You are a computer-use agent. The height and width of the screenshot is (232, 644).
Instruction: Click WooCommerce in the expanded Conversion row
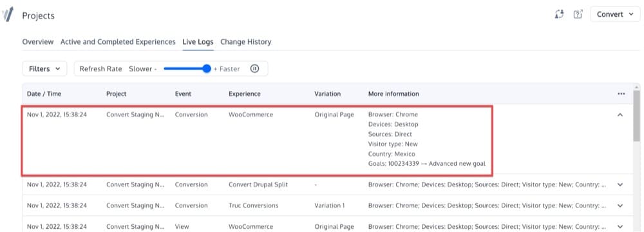[x=251, y=115]
